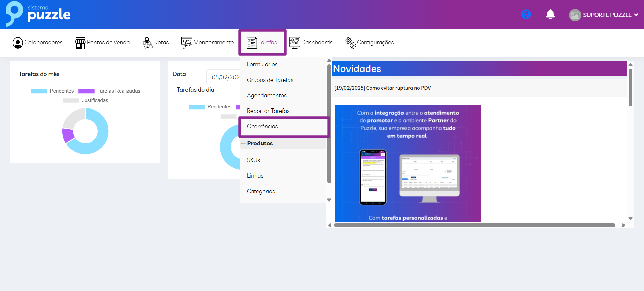Click the Configurações gears icon

click(x=350, y=43)
